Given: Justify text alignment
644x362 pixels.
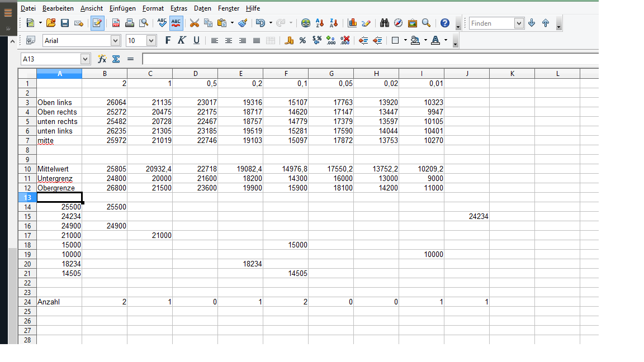Looking at the screenshot, I should [x=256, y=40].
